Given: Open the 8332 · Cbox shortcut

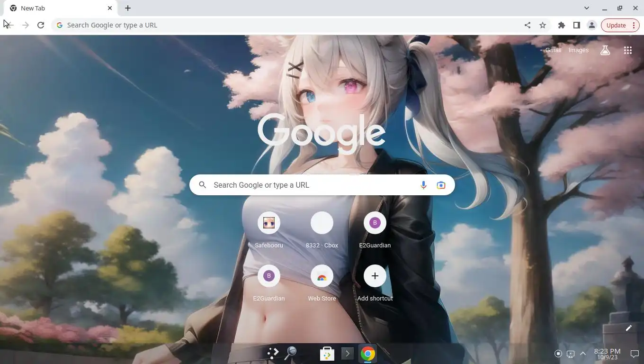Looking at the screenshot, I should [x=322, y=230].
